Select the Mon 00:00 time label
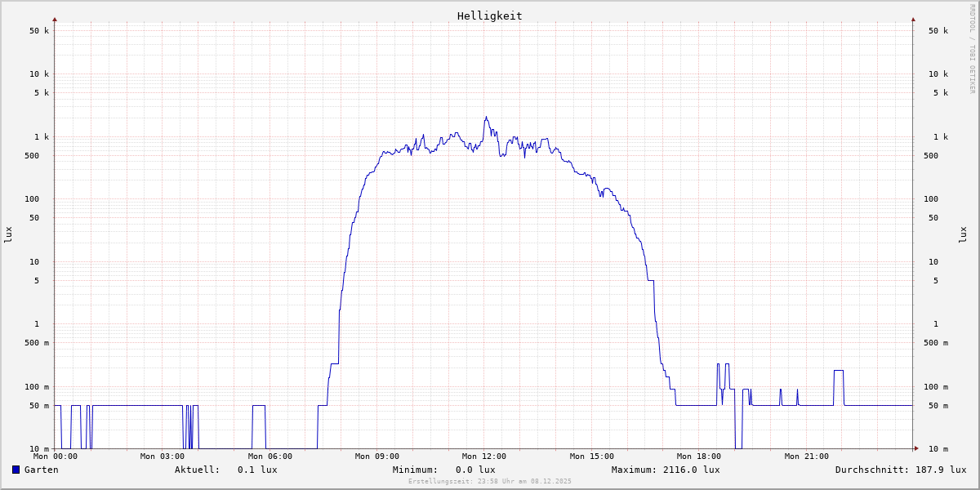The image size is (980, 490). tap(55, 457)
